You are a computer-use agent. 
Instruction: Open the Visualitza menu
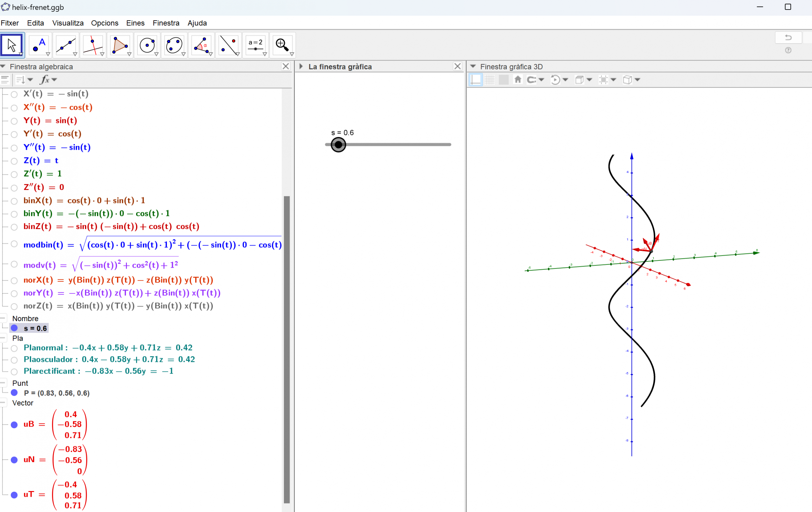(x=68, y=23)
